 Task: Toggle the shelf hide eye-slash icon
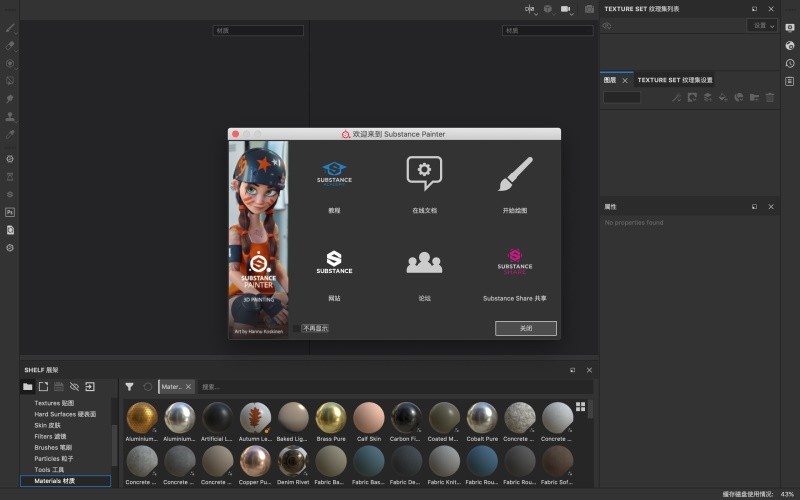point(74,387)
